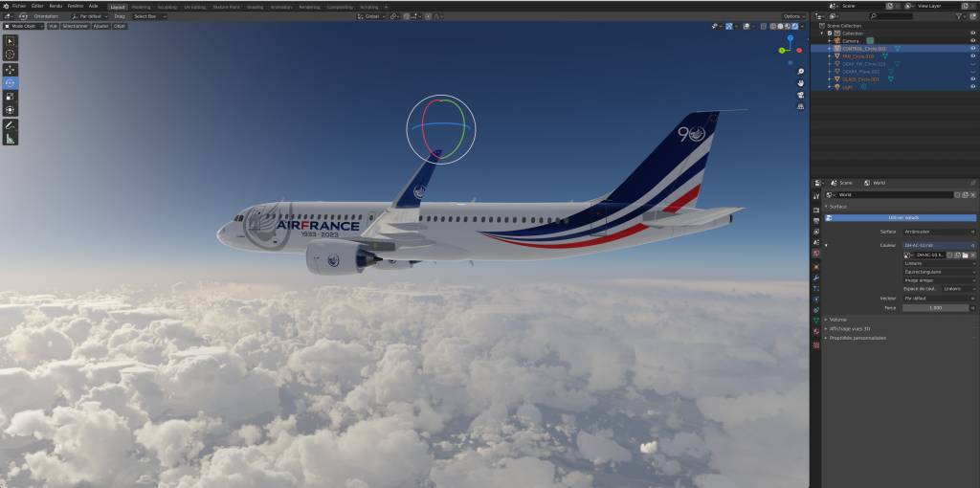Viewport: 980px width, 488px height.
Task: Click the Z axis on navigation gizmo
Action: pyautogui.click(x=790, y=38)
